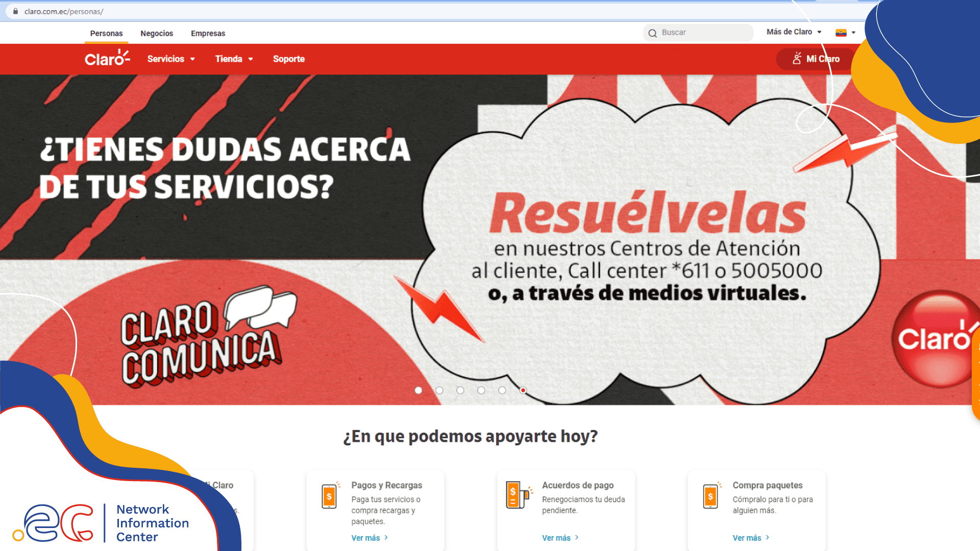This screenshot has height=551, width=980.
Task: Expand the Servicios dropdown menu
Action: pyautogui.click(x=171, y=59)
